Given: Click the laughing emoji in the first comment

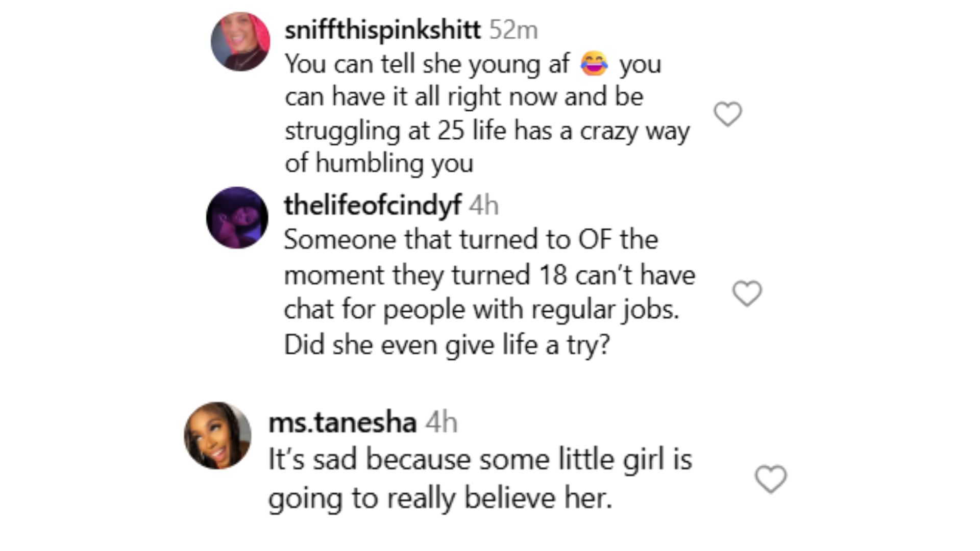Looking at the screenshot, I should (x=594, y=64).
